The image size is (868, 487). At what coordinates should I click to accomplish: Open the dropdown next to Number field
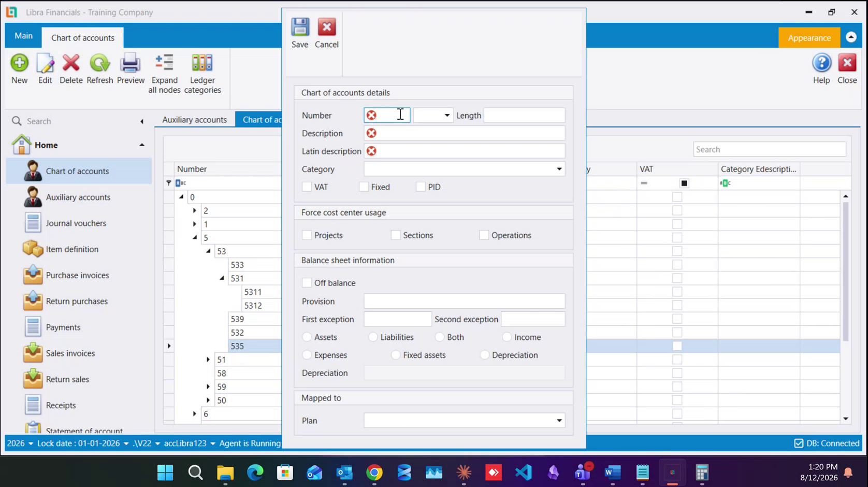point(447,115)
